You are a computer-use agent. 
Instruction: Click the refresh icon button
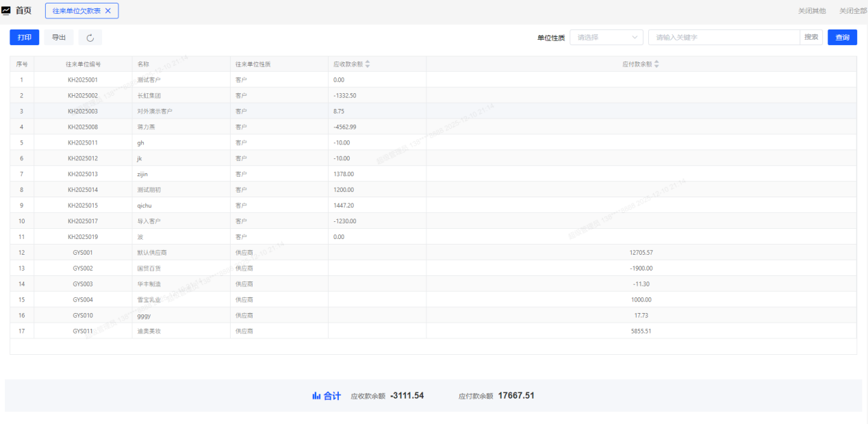pyautogui.click(x=90, y=38)
